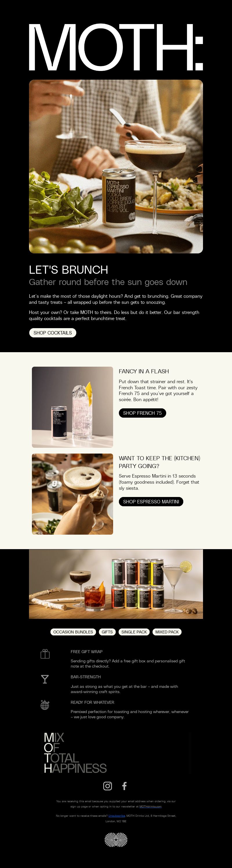Open the Facebook icon in footer
The height and width of the screenshot is (868, 232).
point(124,786)
